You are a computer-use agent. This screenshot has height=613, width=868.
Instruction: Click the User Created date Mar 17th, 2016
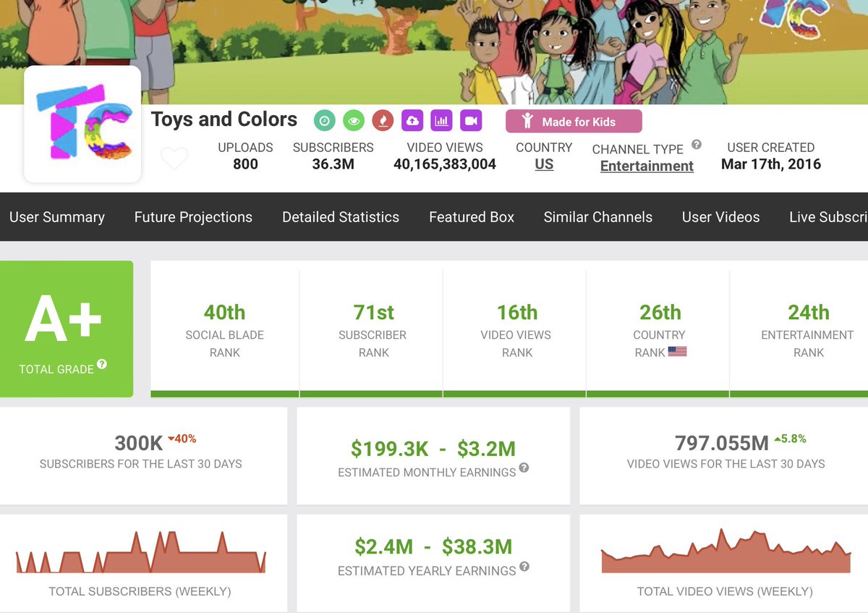click(x=771, y=164)
